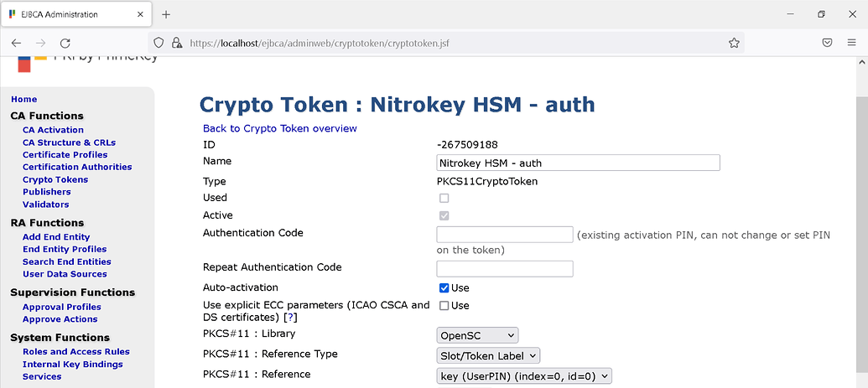Click the shield tracking protection icon
Screen dimensions: 868x388
pyautogui.click(x=159, y=44)
